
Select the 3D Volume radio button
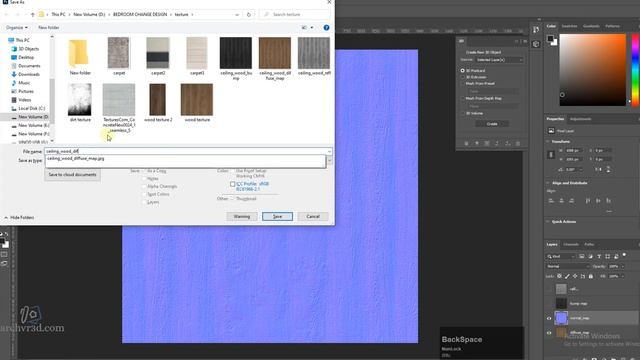[462, 113]
